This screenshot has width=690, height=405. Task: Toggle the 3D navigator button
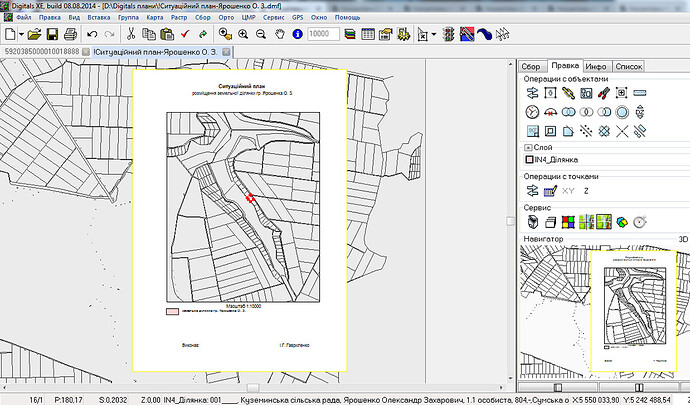tap(683, 239)
